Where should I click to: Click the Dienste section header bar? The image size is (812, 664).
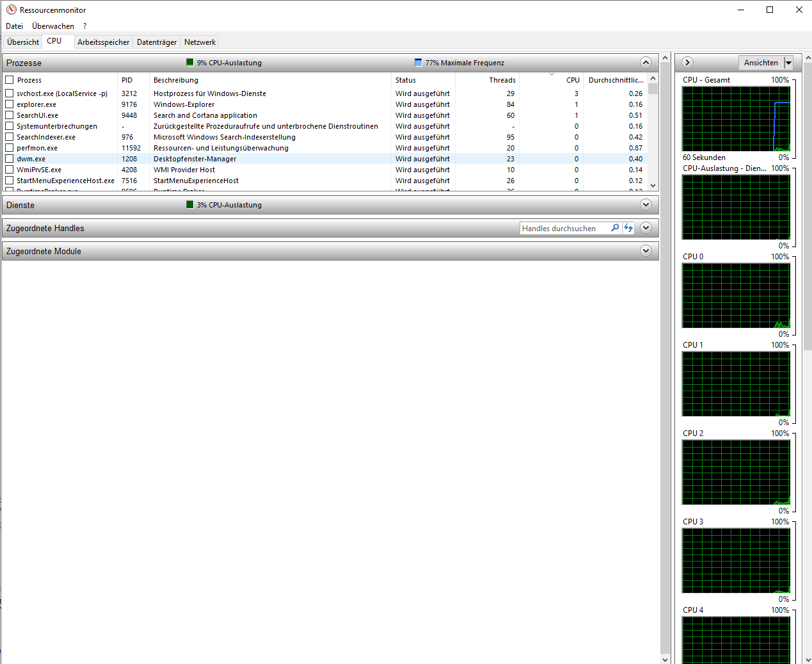(330, 205)
